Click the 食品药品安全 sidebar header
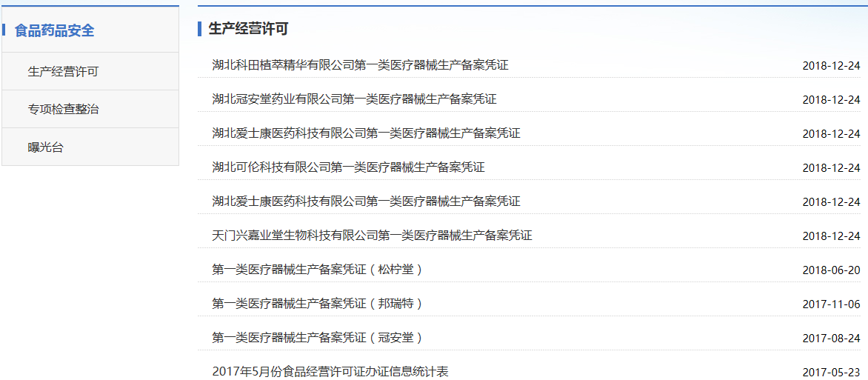This screenshot has width=868, height=380. point(55,30)
